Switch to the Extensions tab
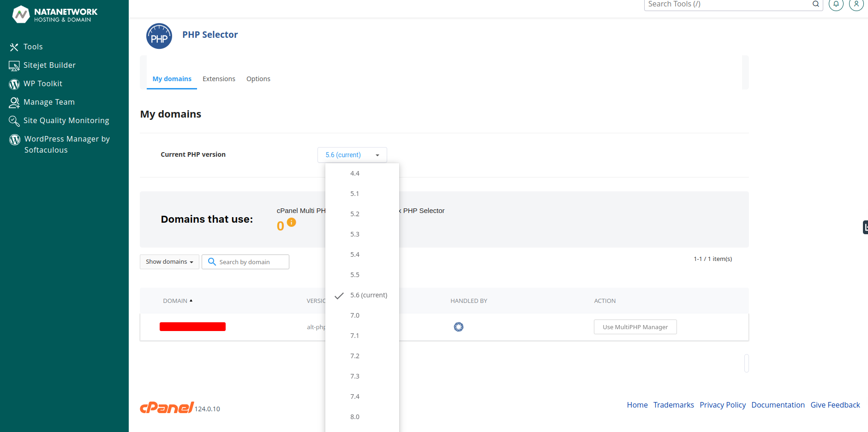This screenshot has height=432, width=868. tap(219, 79)
